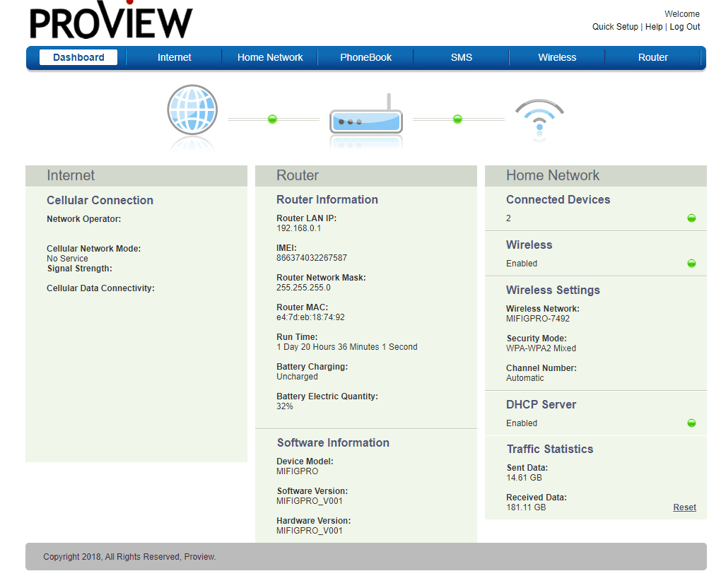721x588 pixels.
Task: Click the DHCP Server heading
Action: click(541, 404)
